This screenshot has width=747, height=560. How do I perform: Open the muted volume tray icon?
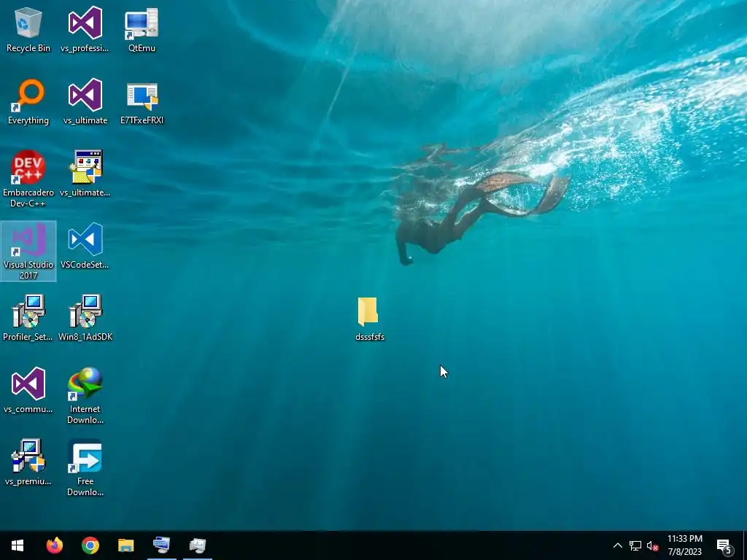click(653, 545)
